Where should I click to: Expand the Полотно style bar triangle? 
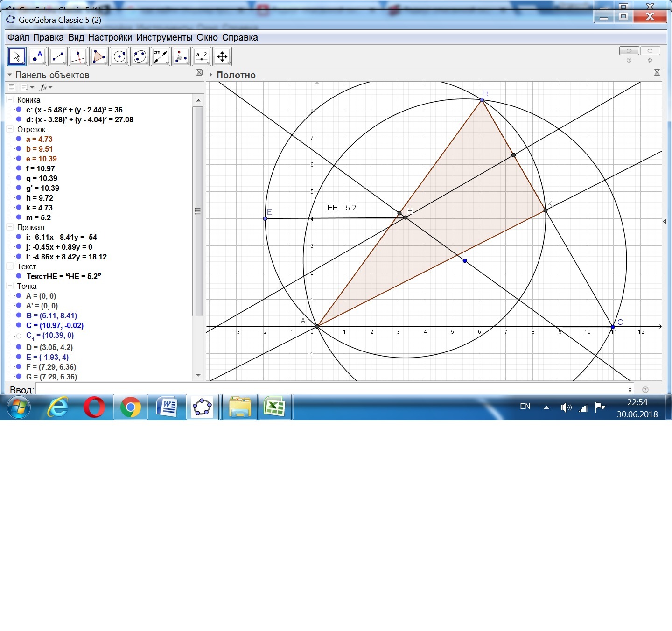click(211, 75)
